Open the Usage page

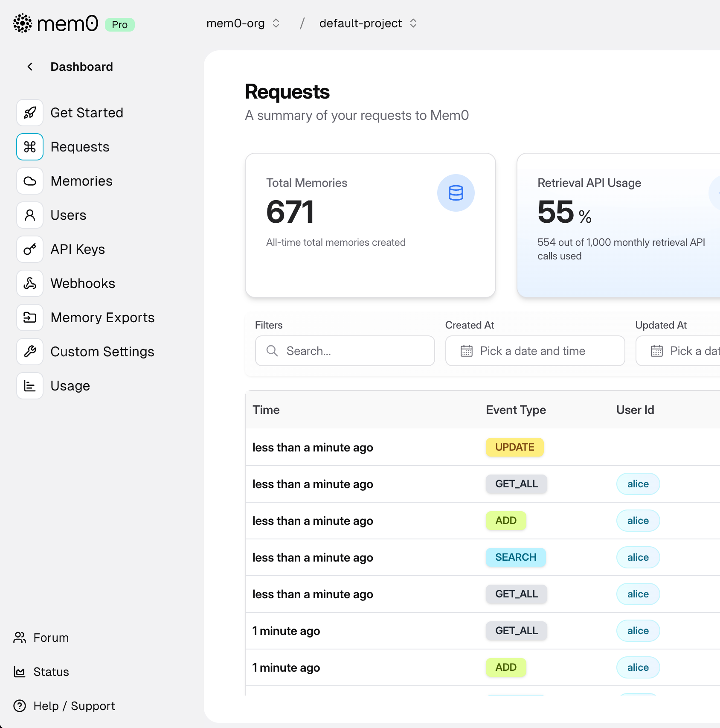pos(70,386)
